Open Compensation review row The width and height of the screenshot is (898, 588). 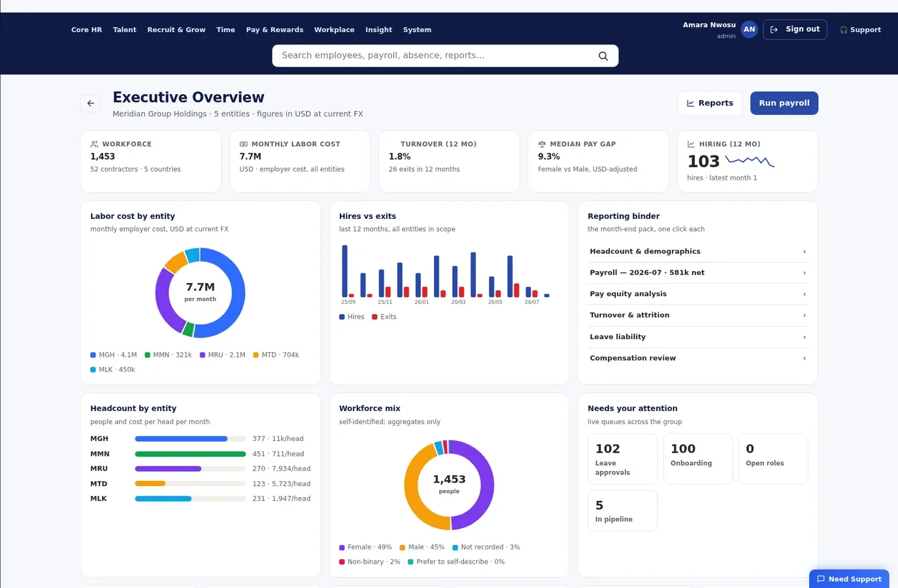pyautogui.click(x=697, y=358)
